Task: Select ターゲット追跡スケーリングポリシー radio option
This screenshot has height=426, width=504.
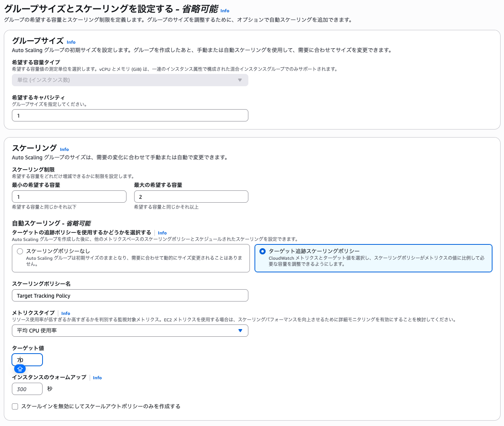Action: (263, 251)
